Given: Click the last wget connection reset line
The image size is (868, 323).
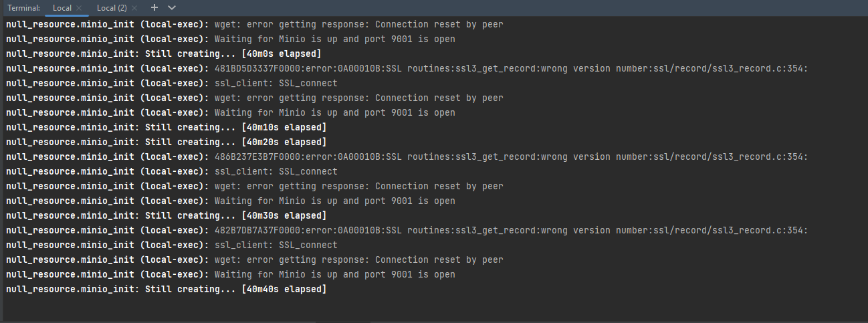Looking at the screenshot, I should point(254,259).
